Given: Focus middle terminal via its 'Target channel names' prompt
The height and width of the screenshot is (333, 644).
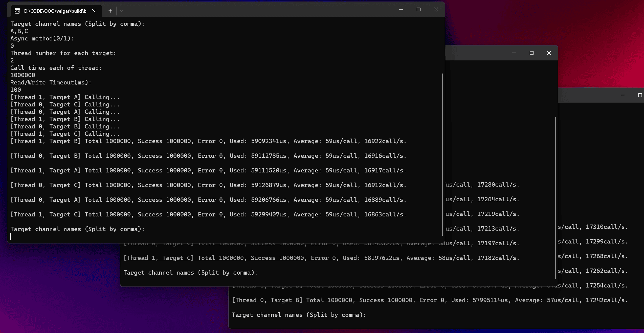Looking at the screenshot, I should pyautogui.click(x=190, y=273).
